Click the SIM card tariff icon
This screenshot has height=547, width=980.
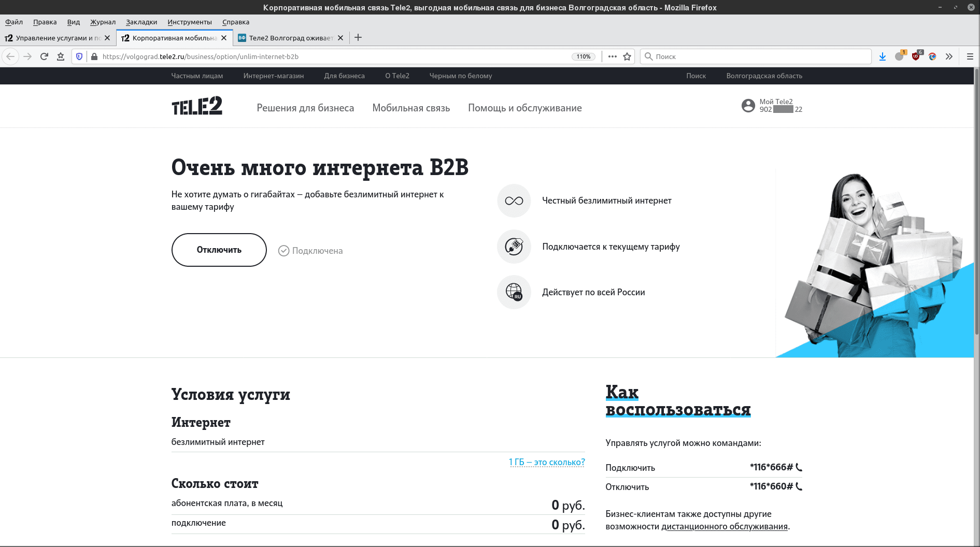[x=514, y=247]
